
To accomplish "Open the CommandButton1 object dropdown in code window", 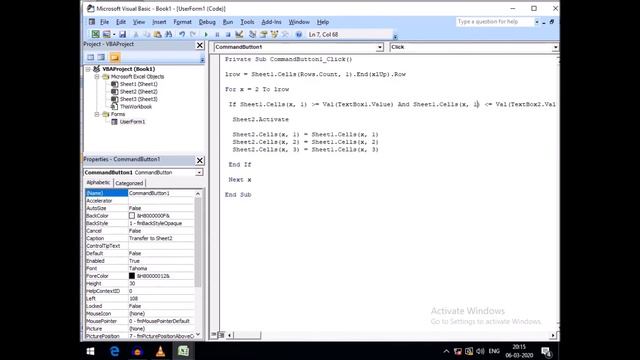I will pos(380,47).
